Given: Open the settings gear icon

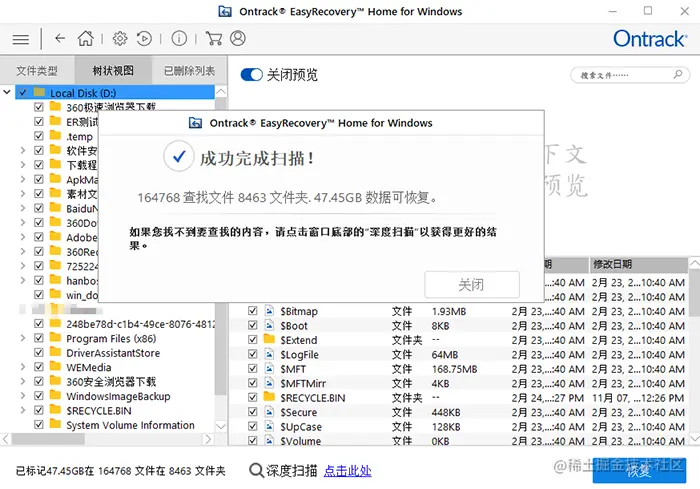Looking at the screenshot, I should [120, 39].
